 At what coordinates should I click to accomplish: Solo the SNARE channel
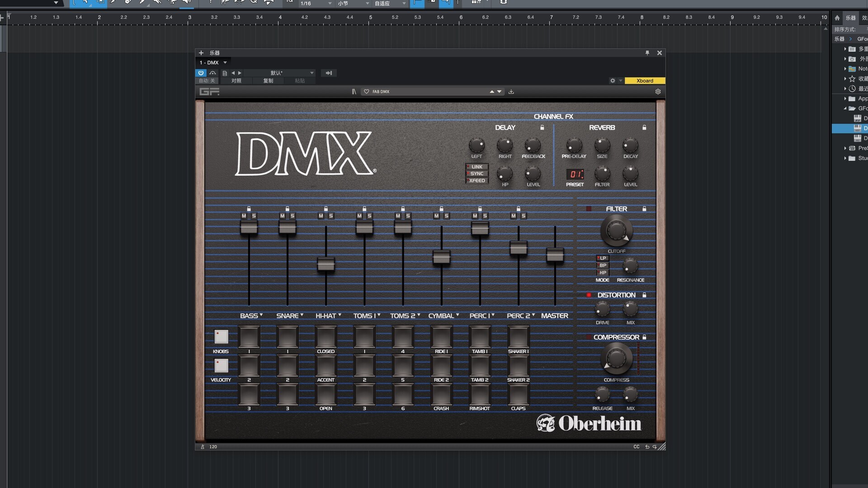[x=292, y=216]
